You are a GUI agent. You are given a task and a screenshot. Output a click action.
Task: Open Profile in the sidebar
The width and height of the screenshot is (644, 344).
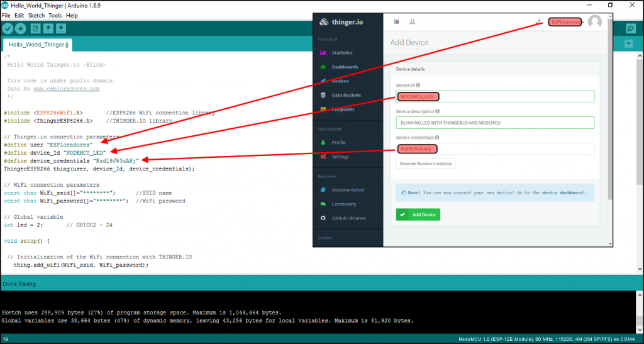coord(338,143)
